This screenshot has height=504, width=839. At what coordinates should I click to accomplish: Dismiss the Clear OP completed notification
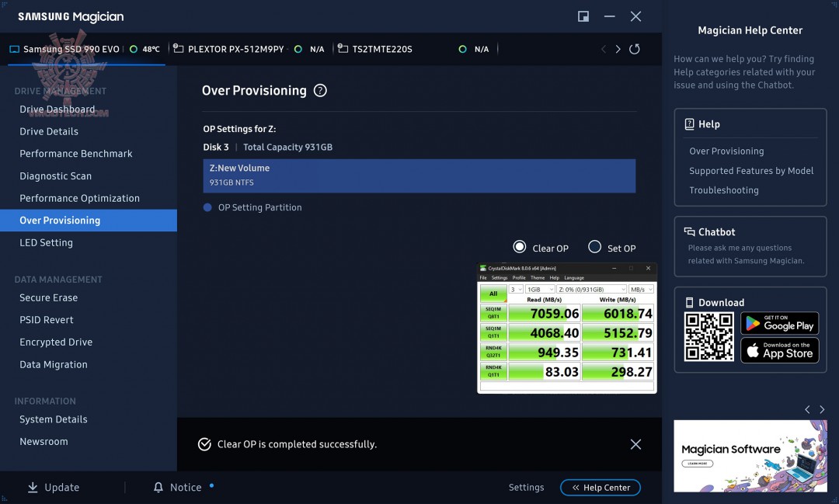635,444
